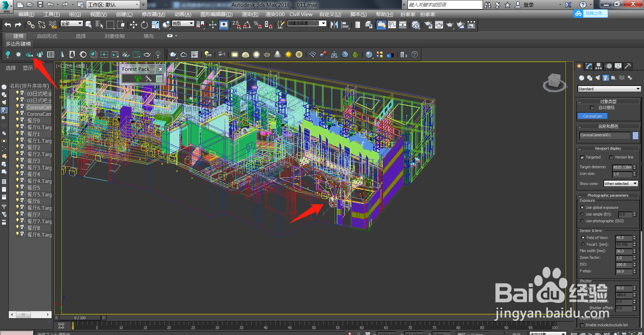Viewport: 644px width, 335px height.
Task: Open the Standard category dropdown
Action: 609,89
